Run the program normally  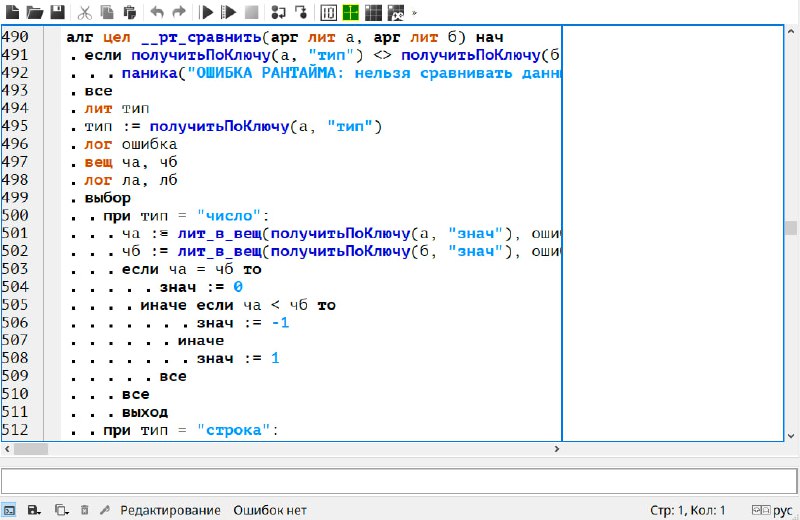click(x=206, y=12)
